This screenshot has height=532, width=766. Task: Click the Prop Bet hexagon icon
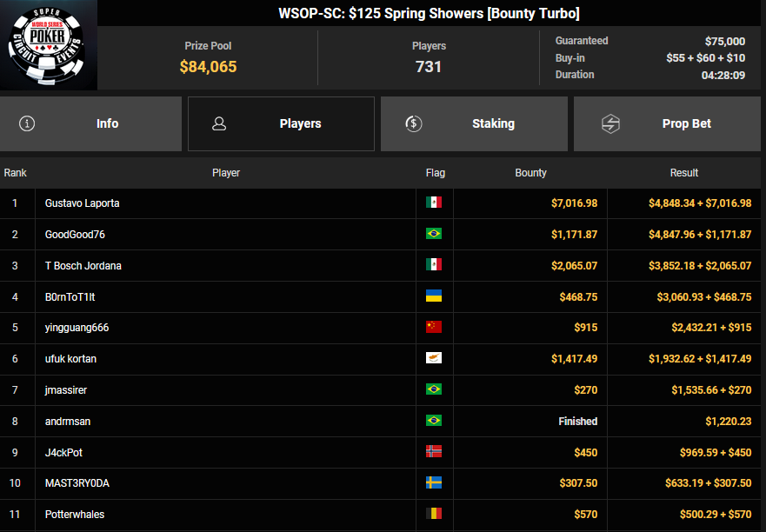tap(610, 123)
